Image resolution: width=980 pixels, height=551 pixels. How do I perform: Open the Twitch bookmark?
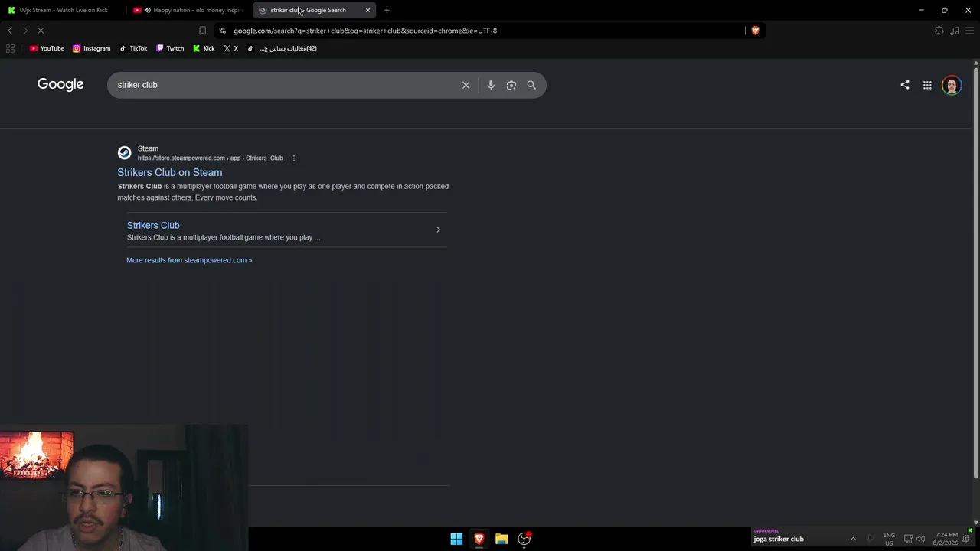pos(170,48)
